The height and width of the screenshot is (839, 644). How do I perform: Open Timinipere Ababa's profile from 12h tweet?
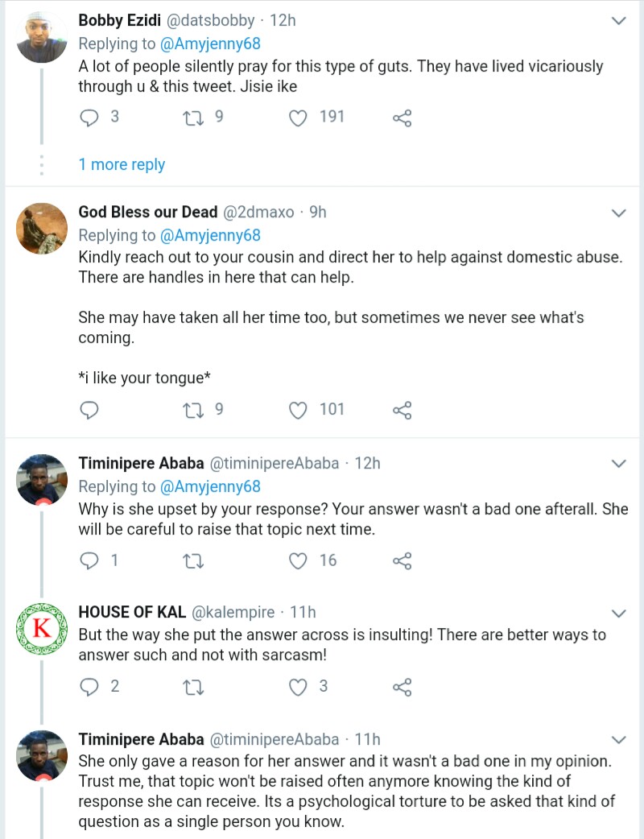tap(141, 463)
